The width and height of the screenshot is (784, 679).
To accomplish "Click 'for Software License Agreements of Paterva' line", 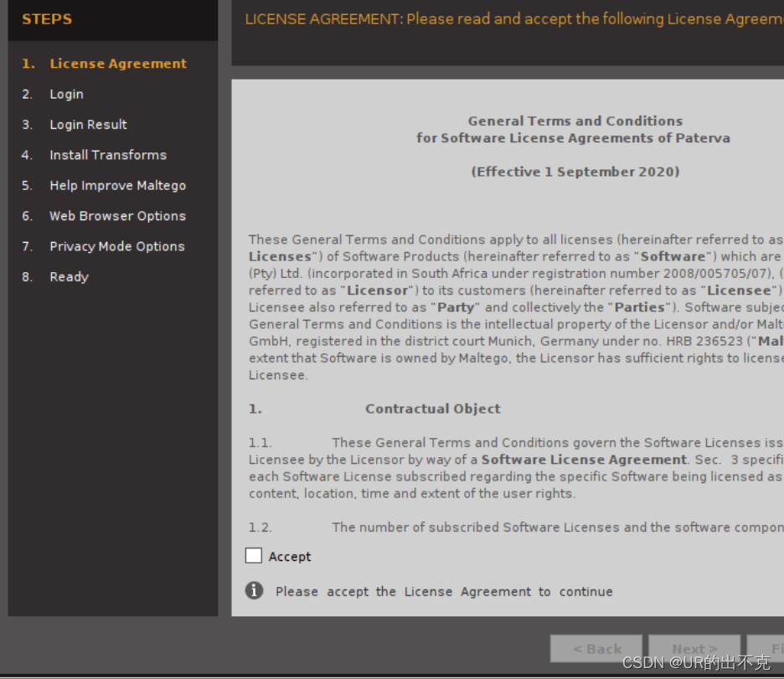I will click(573, 138).
